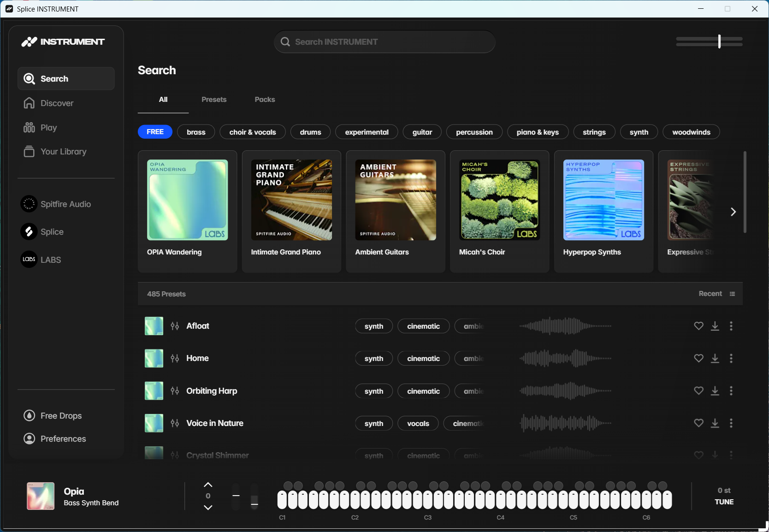The height and width of the screenshot is (532, 769).
Task: Click the Home preset thumbnail
Action: pyautogui.click(x=154, y=358)
